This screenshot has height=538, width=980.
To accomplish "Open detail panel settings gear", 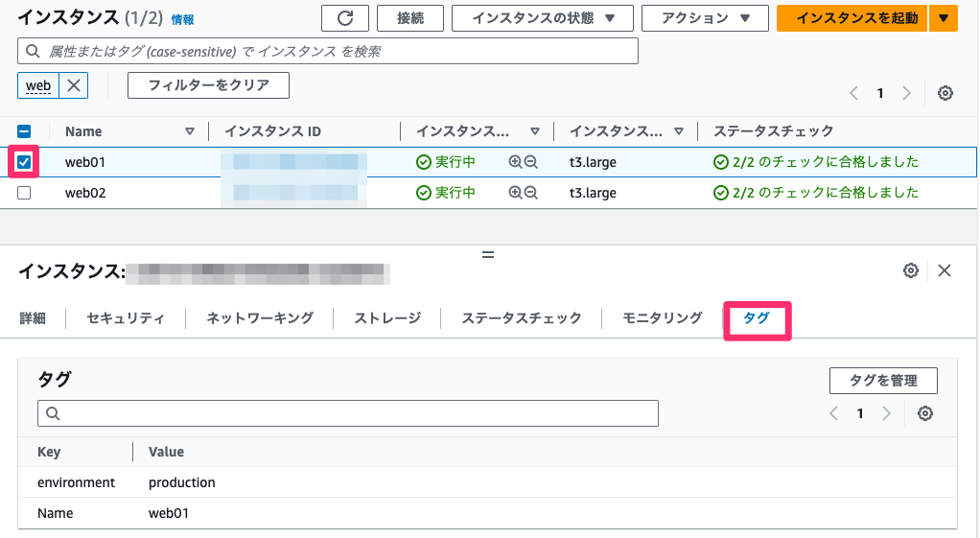I will (911, 270).
